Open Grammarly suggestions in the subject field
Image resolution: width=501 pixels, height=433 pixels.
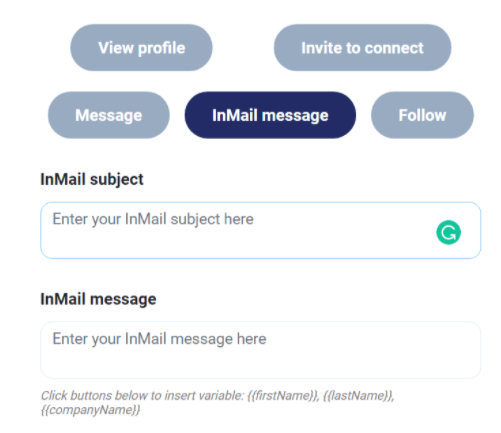[448, 232]
